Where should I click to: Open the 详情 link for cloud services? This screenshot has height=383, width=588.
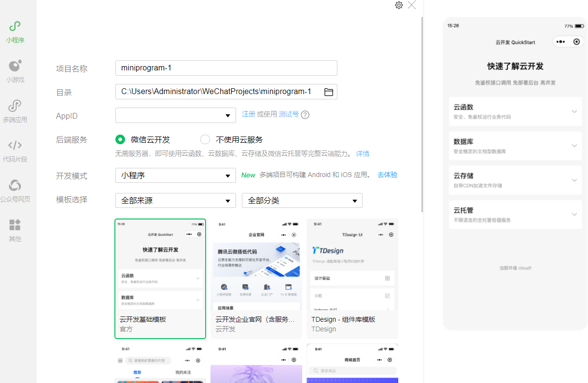(x=363, y=153)
